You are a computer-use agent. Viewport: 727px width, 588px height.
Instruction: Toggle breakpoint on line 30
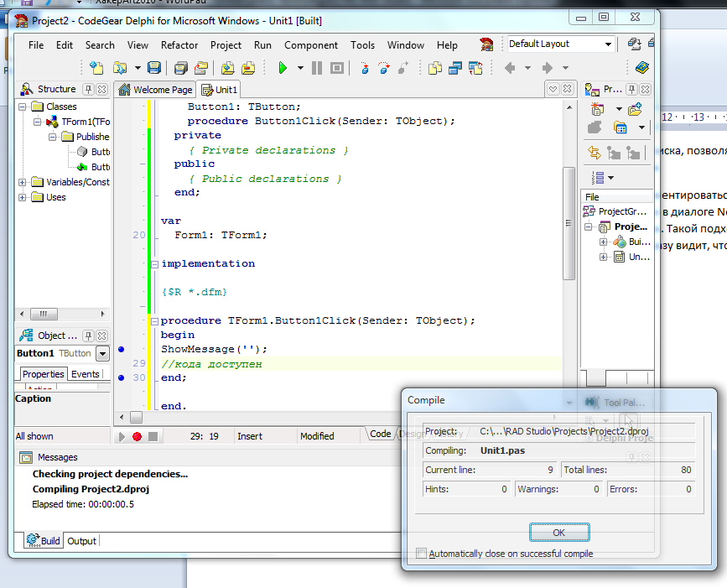coord(121,377)
